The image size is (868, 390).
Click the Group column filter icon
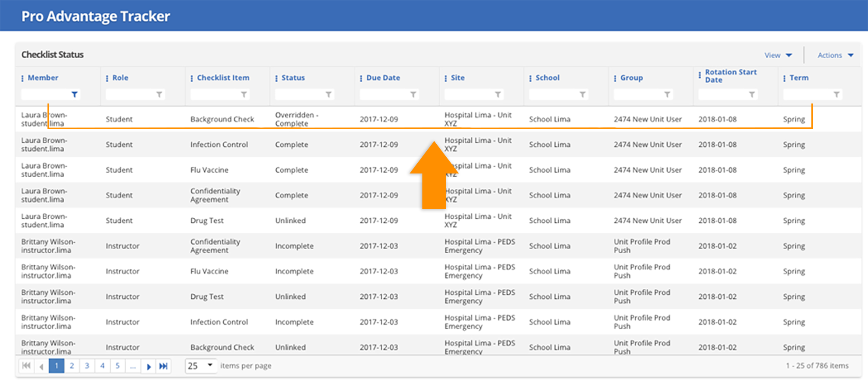click(667, 94)
